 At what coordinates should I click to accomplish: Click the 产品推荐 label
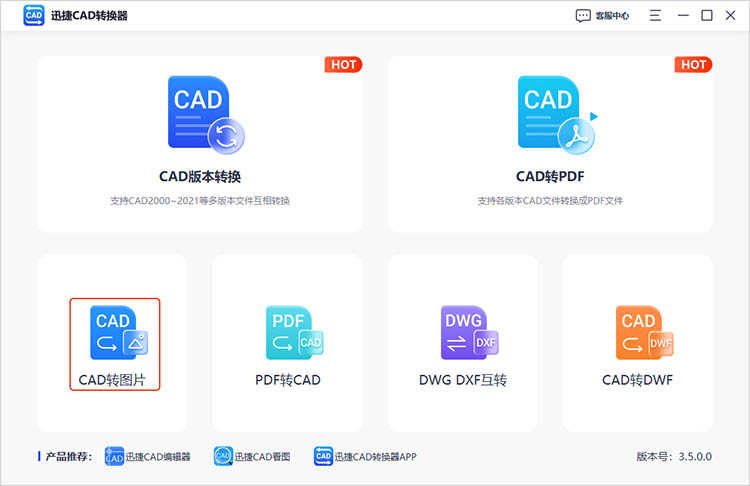pyautogui.click(x=68, y=456)
